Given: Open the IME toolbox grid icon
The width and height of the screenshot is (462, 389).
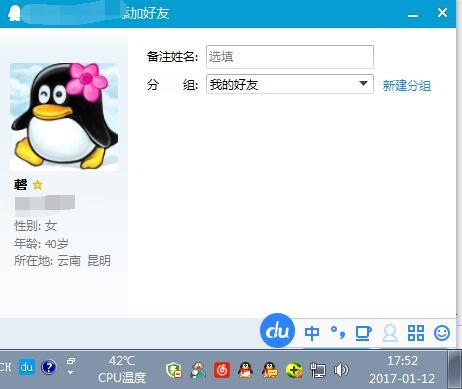Looking at the screenshot, I should (x=416, y=333).
